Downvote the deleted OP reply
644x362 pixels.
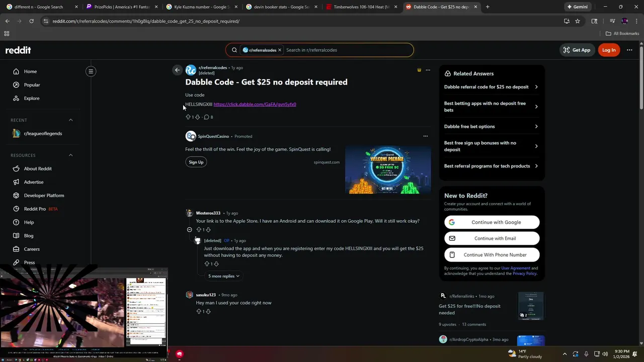coord(216,264)
